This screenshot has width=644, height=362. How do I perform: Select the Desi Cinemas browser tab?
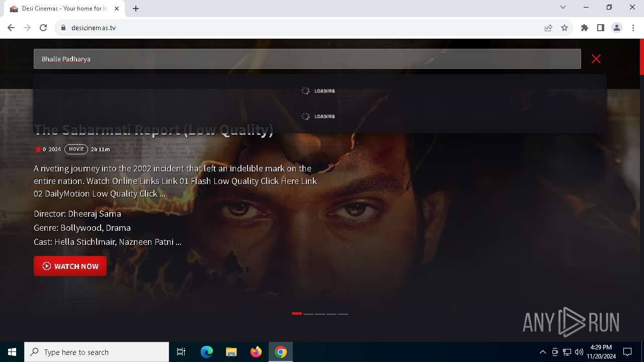pyautogui.click(x=64, y=9)
